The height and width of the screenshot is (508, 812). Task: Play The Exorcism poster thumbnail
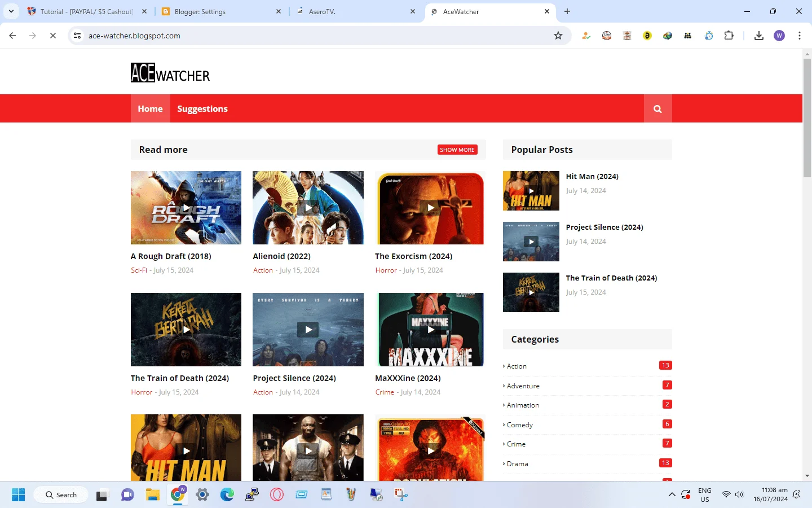430,208
